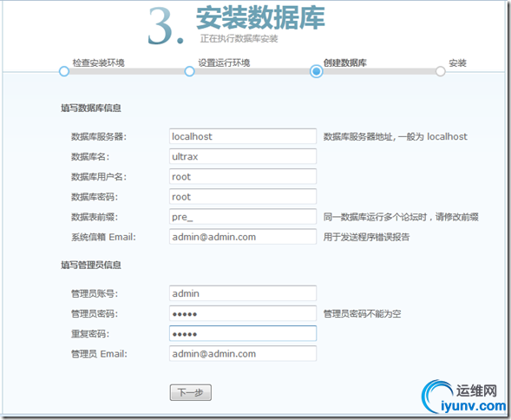This screenshot has height=420, width=511.
Task: Click the 填写数据库信息 section heading
Action: 91,108
